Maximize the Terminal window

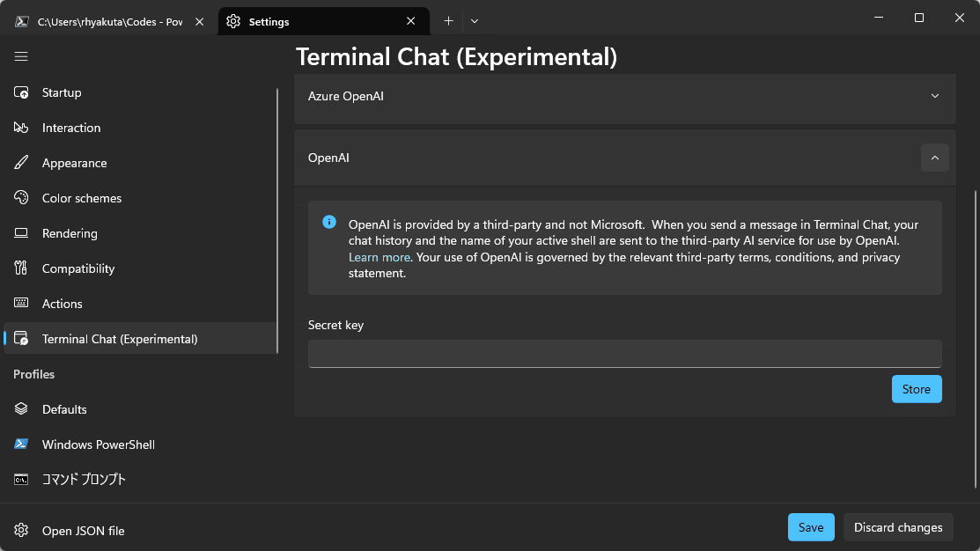(x=918, y=18)
